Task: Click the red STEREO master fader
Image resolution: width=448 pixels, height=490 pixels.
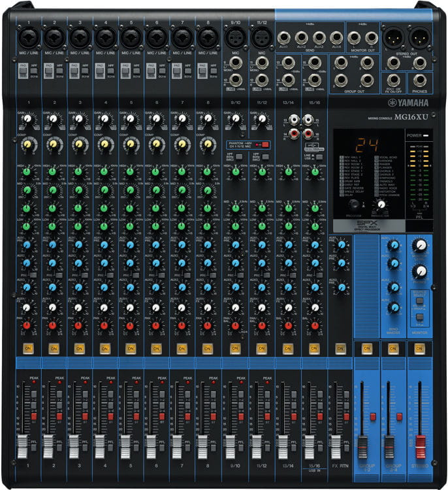Action: pos(420,446)
